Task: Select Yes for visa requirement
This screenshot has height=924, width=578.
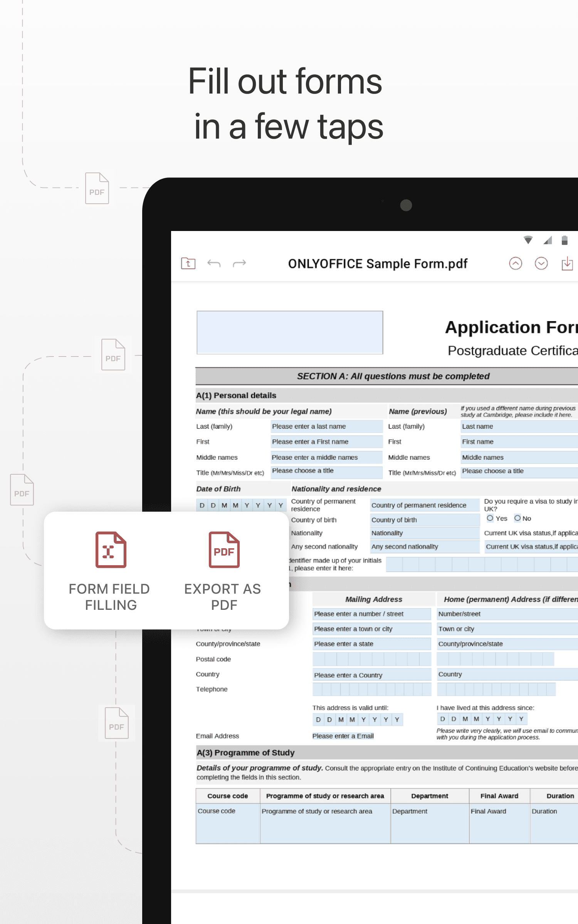Action: point(490,518)
